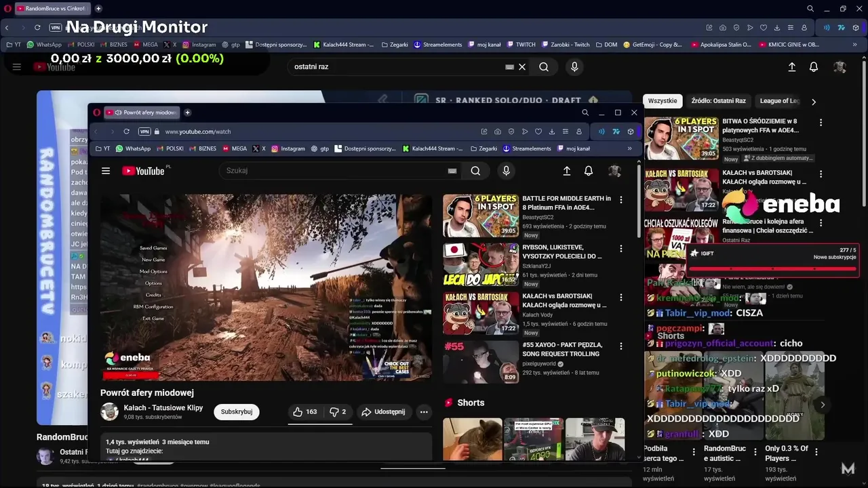Reload page in front Opera window

pyautogui.click(x=126, y=131)
